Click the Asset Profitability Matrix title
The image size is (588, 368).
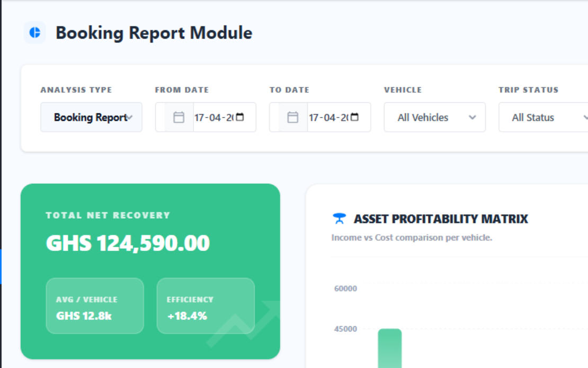[x=441, y=219]
